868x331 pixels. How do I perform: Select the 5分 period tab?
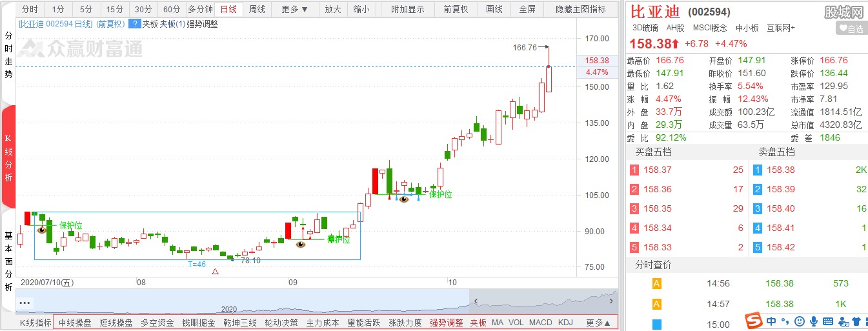coord(86,9)
